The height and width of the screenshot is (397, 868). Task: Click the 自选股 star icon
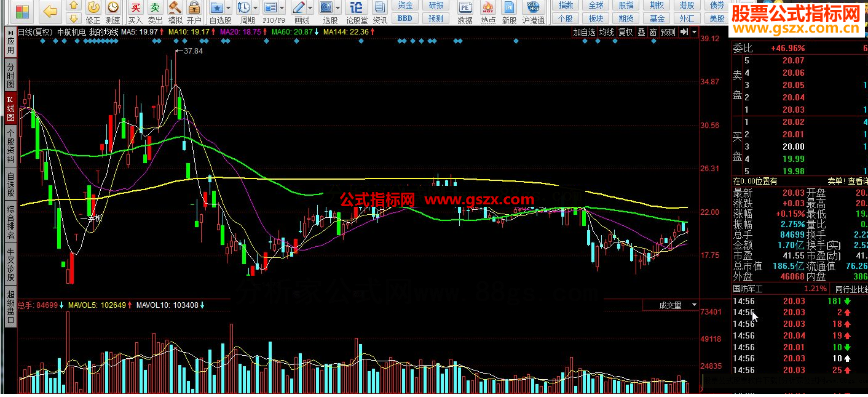217,7
